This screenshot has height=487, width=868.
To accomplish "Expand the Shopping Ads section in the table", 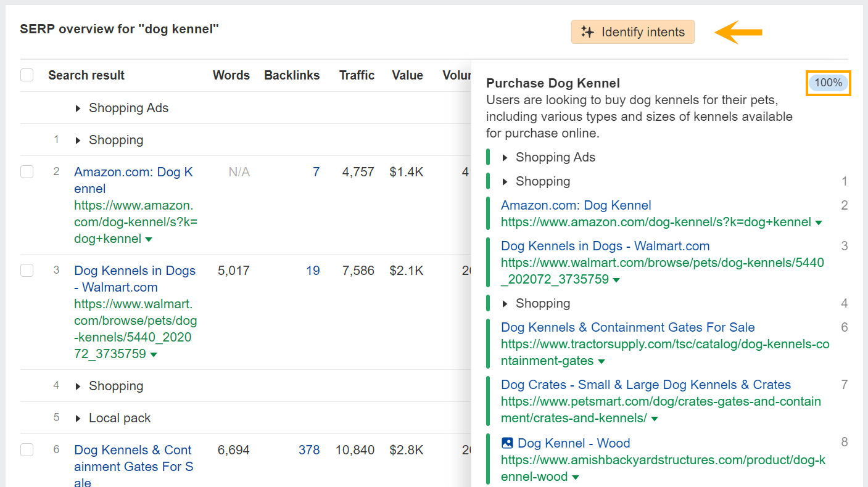I will click(78, 107).
